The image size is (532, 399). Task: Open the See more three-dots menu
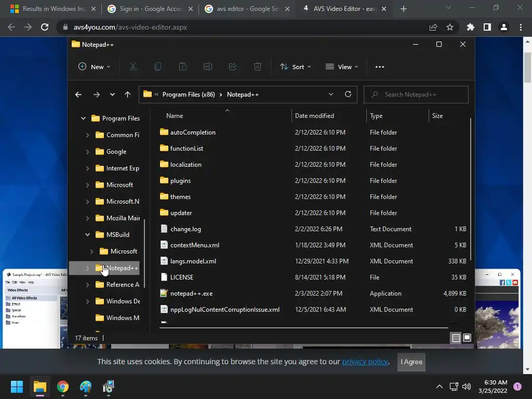[380, 67]
